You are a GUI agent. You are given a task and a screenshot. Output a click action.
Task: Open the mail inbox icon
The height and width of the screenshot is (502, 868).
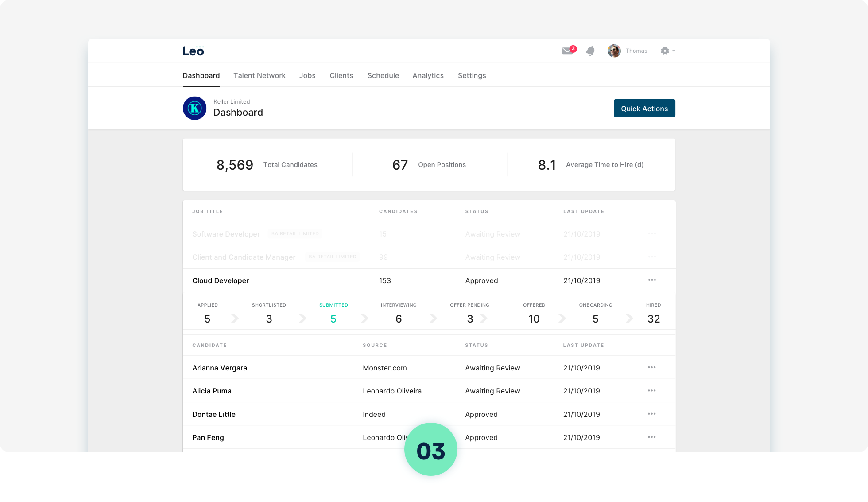(567, 51)
